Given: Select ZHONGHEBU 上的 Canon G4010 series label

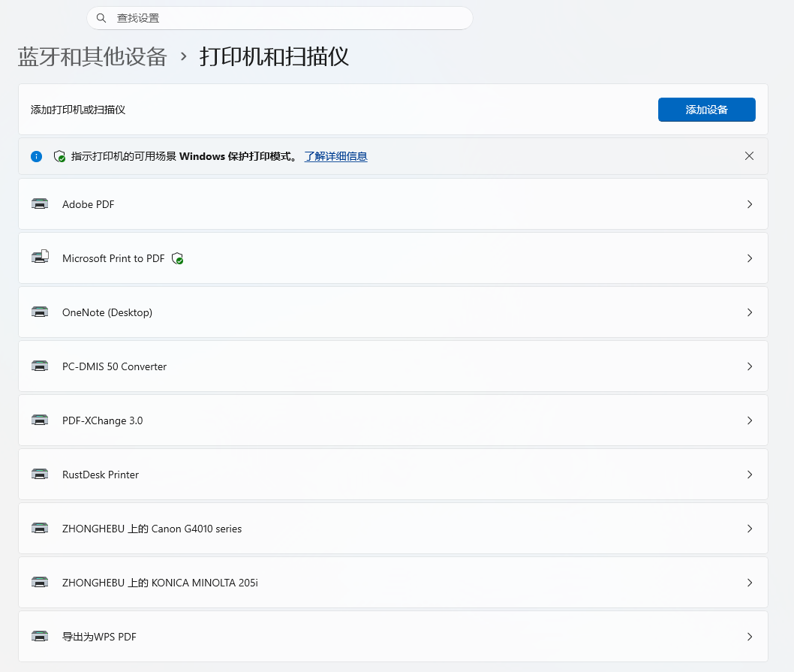Looking at the screenshot, I should coord(152,529).
